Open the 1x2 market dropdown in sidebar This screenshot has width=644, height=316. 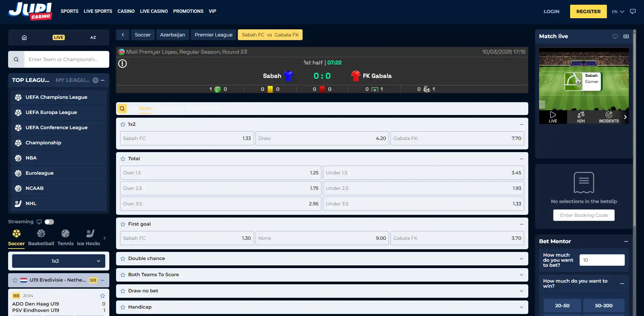[59, 261]
